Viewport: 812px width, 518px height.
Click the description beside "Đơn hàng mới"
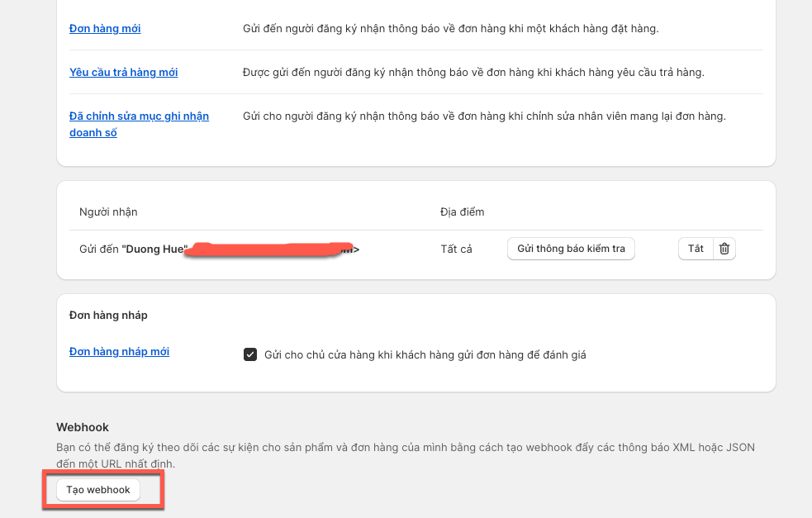click(450, 29)
